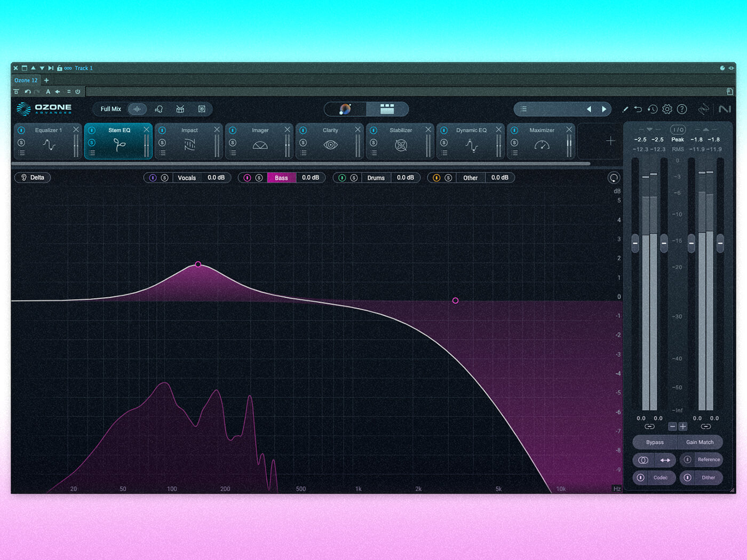This screenshot has height=560, width=747.
Task: Click the Bypass button
Action: [x=655, y=442]
